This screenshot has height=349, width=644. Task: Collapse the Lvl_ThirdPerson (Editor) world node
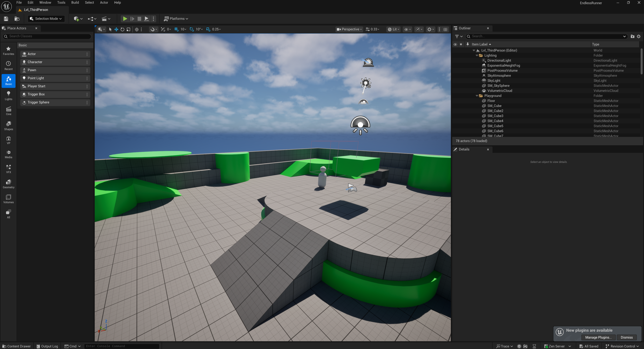pyautogui.click(x=474, y=51)
